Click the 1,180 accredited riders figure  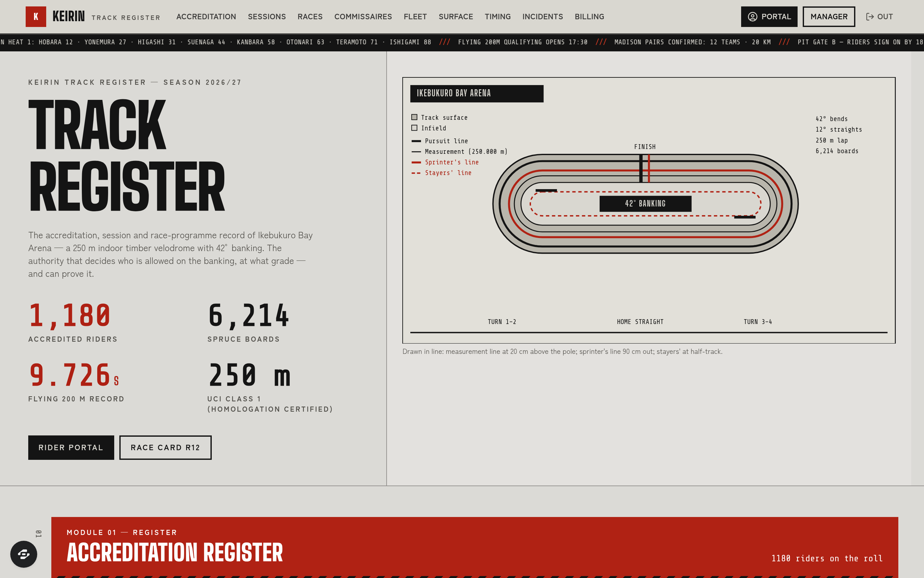coord(70,315)
